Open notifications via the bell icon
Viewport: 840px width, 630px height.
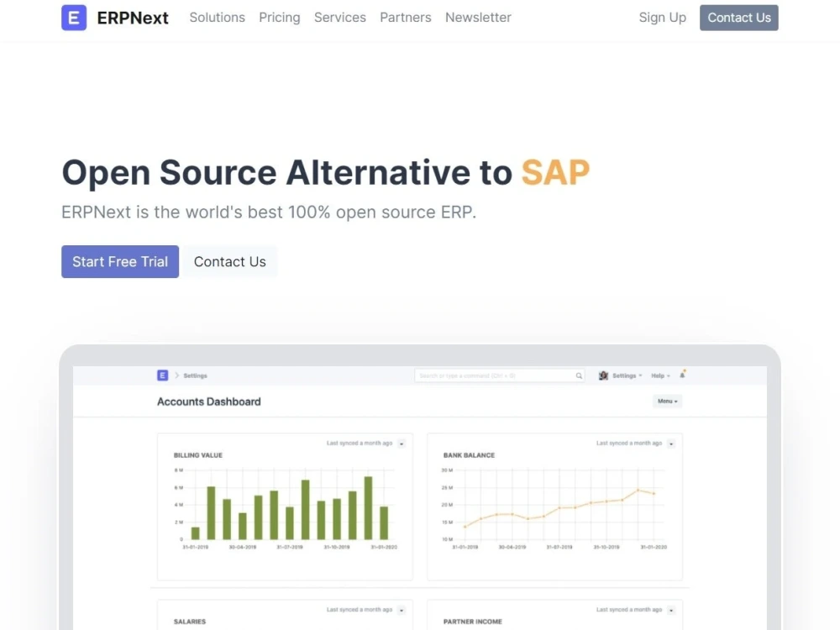682,375
